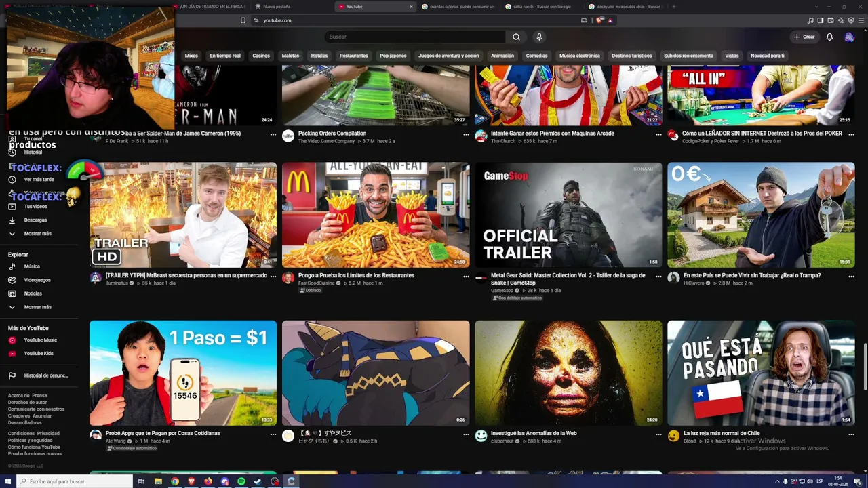
Task: Launch Google Chrome from taskbar
Action: click(x=175, y=481)
